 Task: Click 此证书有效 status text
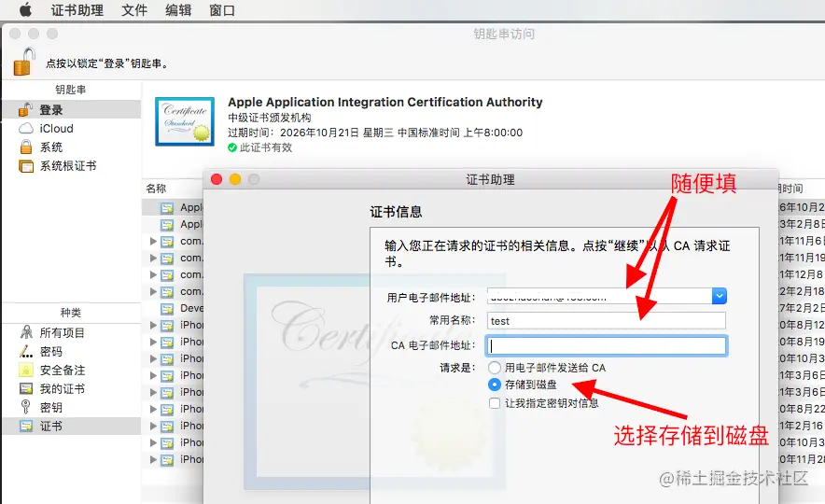click(266, 147)
